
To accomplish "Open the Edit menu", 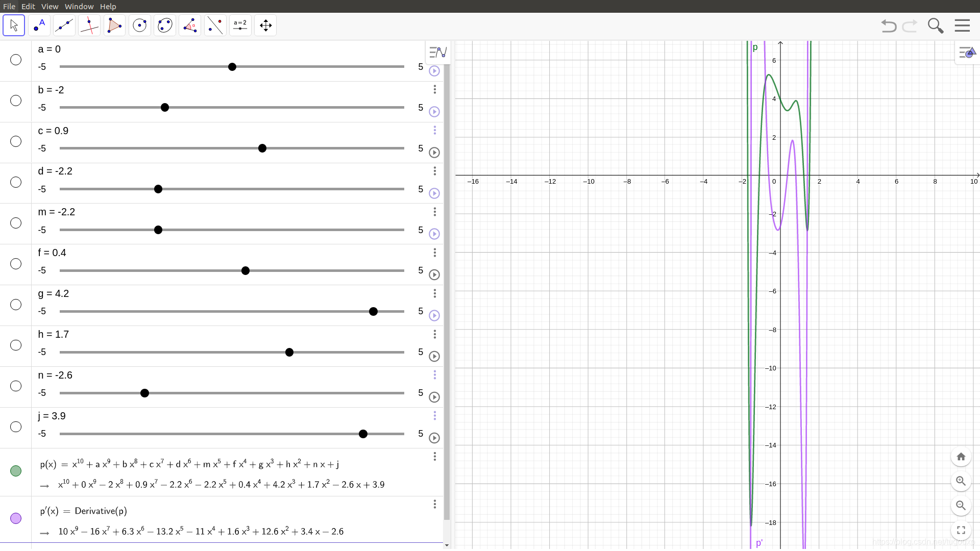I will (28, 6).
